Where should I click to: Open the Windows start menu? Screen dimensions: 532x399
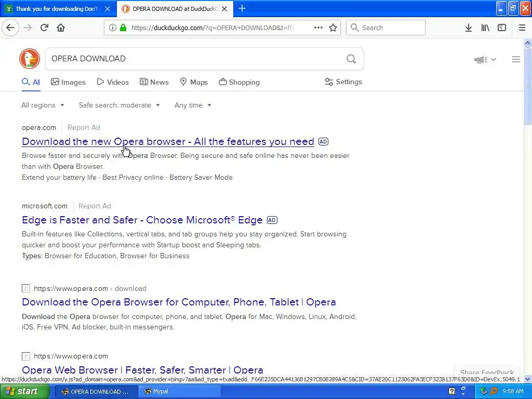click(24, 391)
